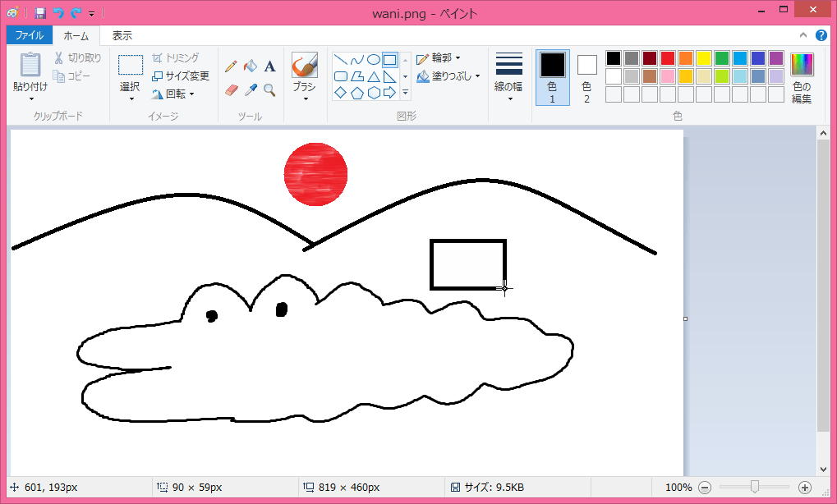Click the canvas right-edge resize handle
This screenshot has width=837, height=504.
[x=685, y=319]
